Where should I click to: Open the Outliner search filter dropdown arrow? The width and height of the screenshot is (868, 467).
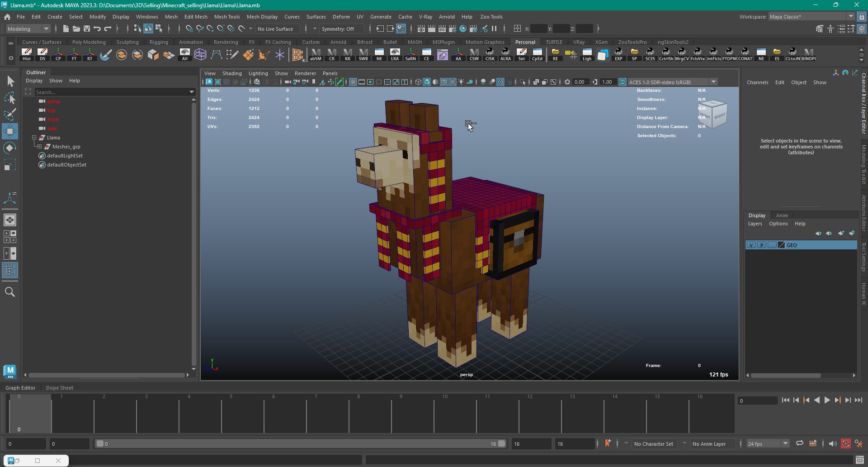click(x=192, y=92)
